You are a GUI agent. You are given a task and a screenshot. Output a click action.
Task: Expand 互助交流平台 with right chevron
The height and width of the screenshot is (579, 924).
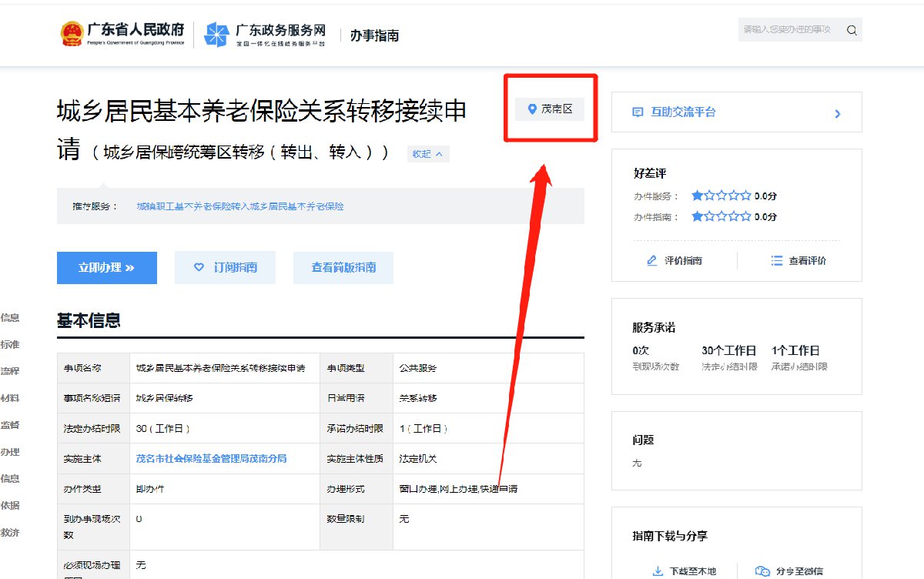(838, 114)
